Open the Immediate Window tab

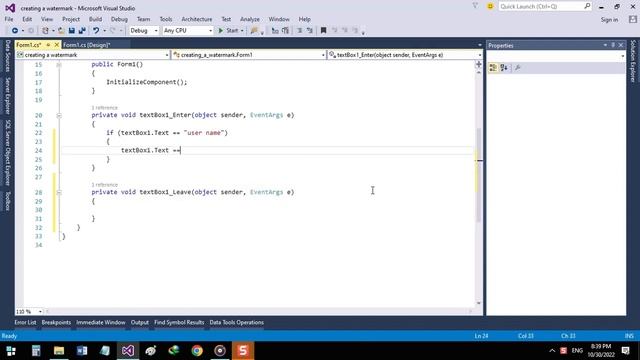(101, 322)
